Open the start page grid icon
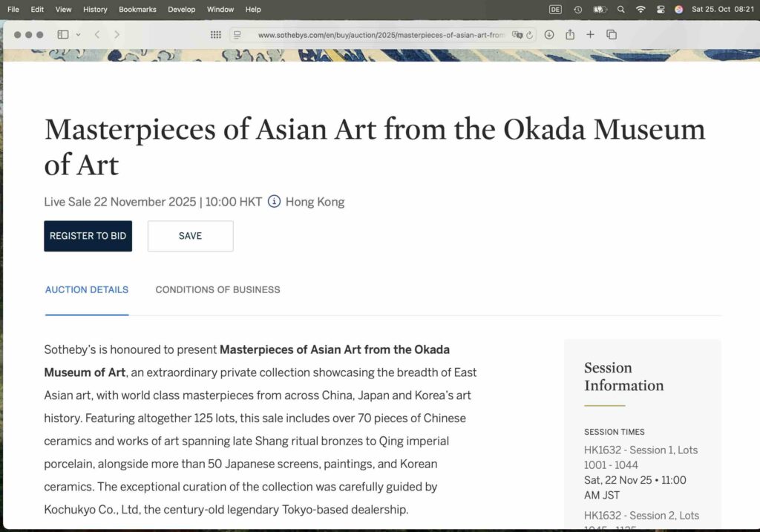Screen dimensions: 760x532 215,35
